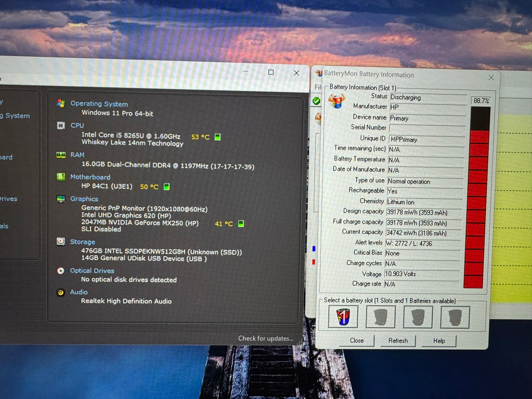Click the Optical Drives disc icon
532x399 pixels.
point(61,271)
